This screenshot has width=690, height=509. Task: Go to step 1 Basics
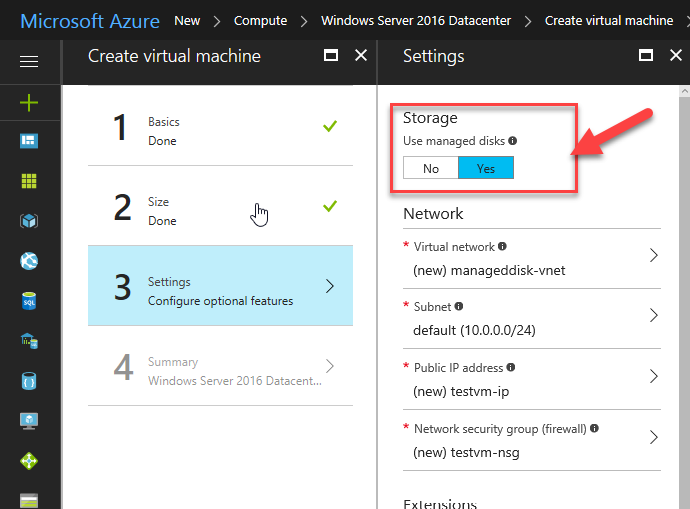(x=220, y=130)
